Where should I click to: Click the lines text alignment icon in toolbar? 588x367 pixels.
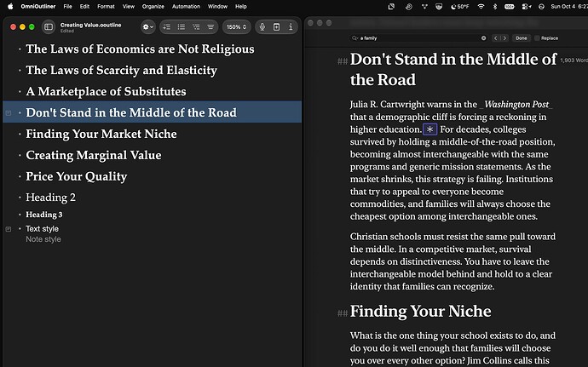click(210, 26)
